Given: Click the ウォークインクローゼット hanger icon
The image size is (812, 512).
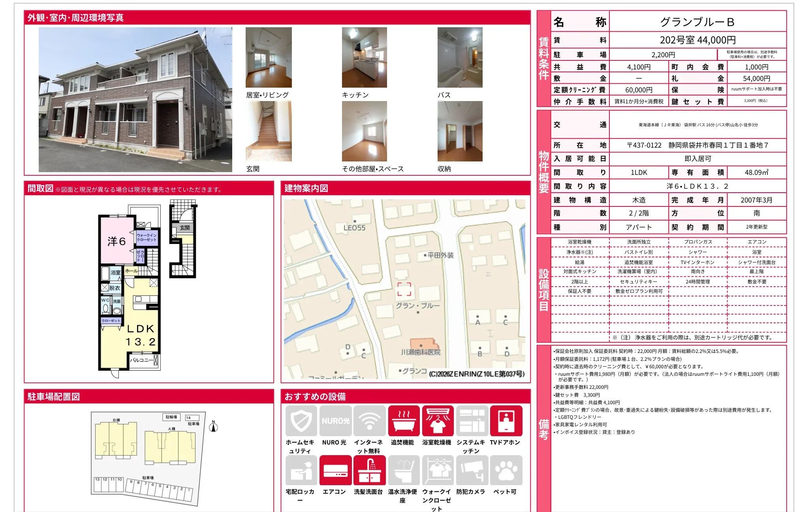Looking at the screenshot, I should (438, 470).
